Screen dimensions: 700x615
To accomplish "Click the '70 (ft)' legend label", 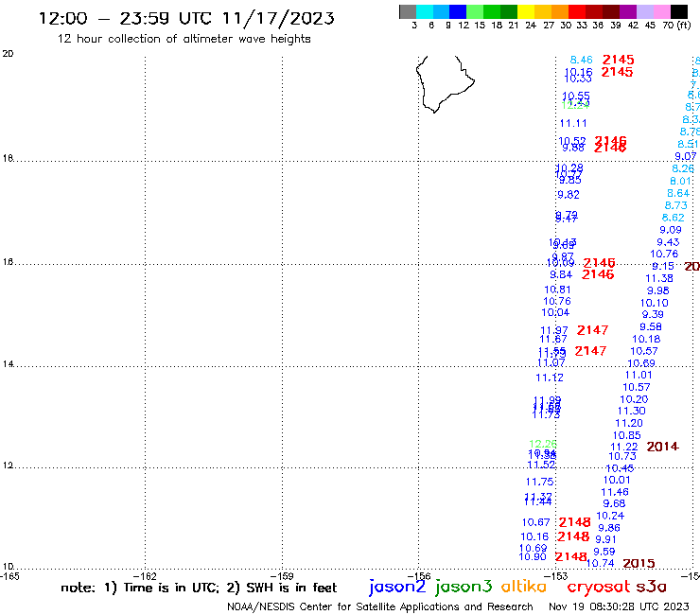I will (676, 26).
